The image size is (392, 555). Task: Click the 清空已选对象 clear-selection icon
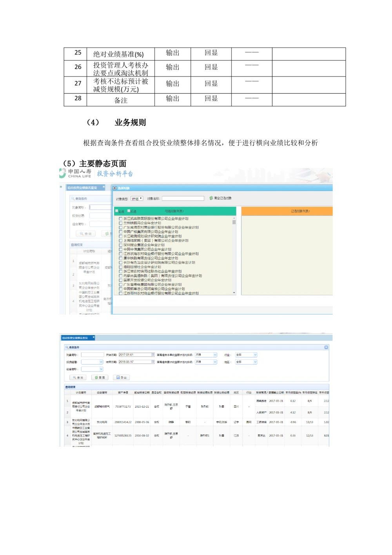pyautogui.click(x=211, y=198)
